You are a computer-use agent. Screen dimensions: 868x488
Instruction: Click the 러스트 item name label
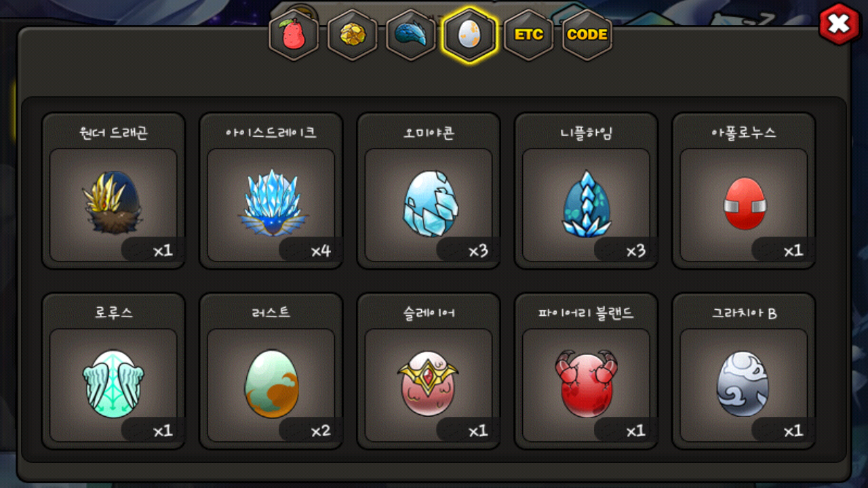[x=271, y=312]
